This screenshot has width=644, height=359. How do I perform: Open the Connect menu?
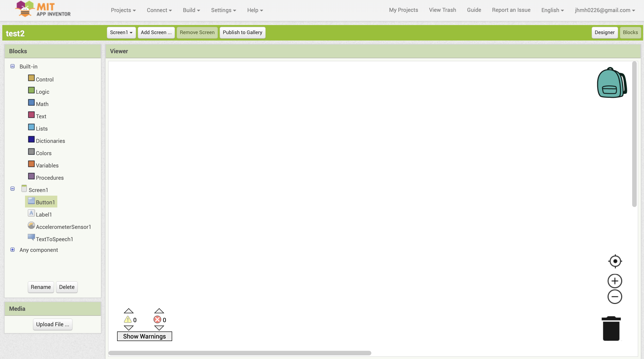coord(159,10)
